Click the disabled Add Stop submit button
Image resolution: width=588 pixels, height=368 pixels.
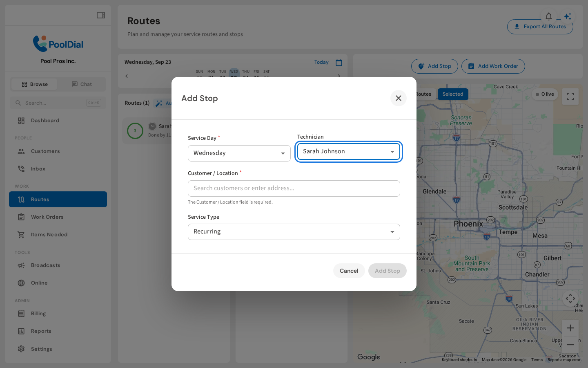[388, 271]
